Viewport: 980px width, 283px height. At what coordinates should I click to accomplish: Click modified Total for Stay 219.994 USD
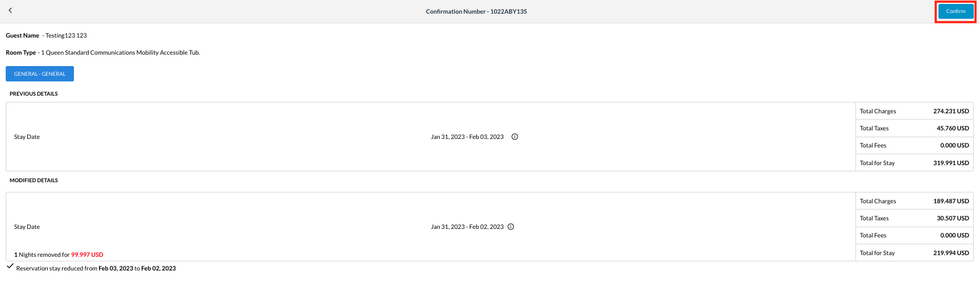click(x=950, y=253)
